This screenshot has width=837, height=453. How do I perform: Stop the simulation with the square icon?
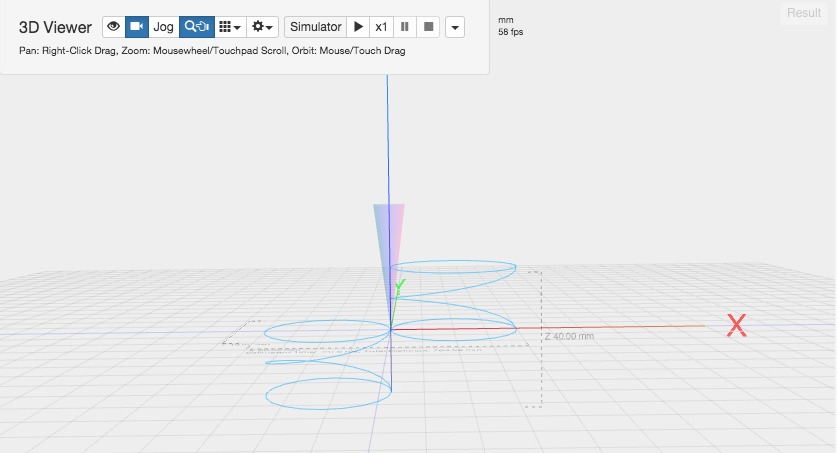pyautogui.click(x=428, y=27)
